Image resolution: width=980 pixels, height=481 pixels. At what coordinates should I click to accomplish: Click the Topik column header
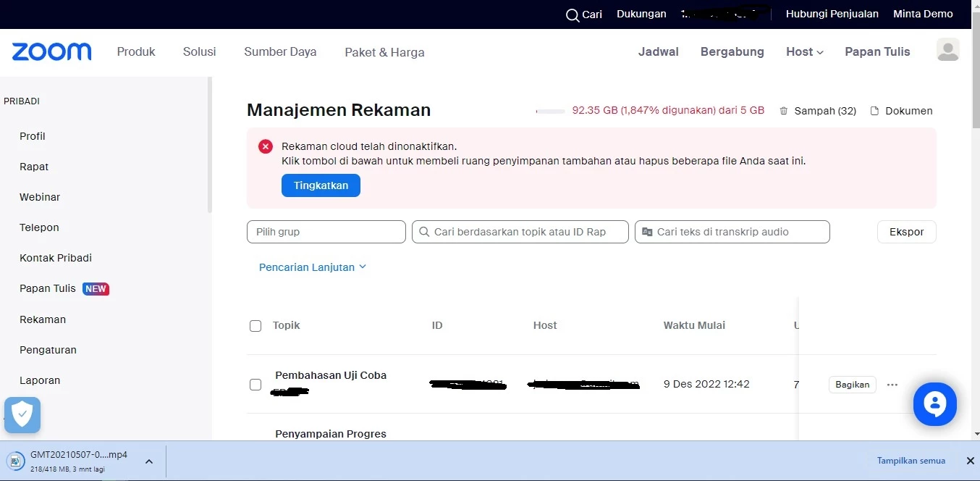(286, 325)
